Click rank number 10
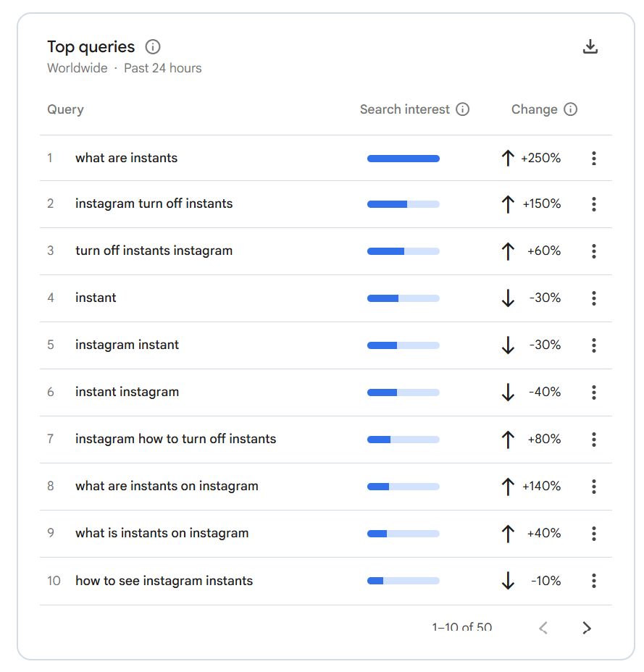This screenshot has width=644, height=672. point(54,581)
